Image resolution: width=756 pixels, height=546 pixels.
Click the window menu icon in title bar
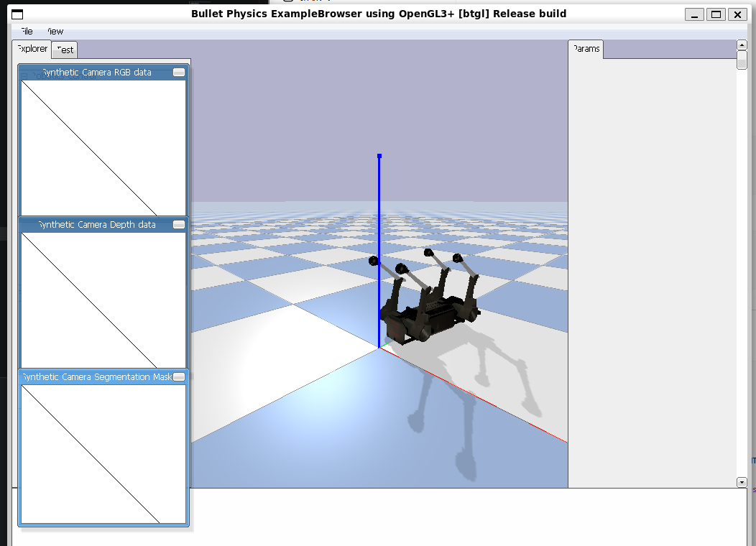17,14
